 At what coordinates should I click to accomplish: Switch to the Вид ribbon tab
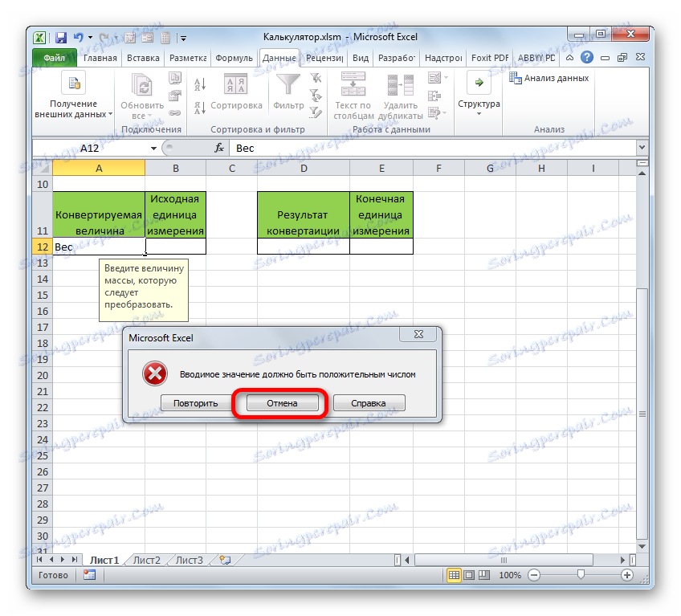pos(361,58)
